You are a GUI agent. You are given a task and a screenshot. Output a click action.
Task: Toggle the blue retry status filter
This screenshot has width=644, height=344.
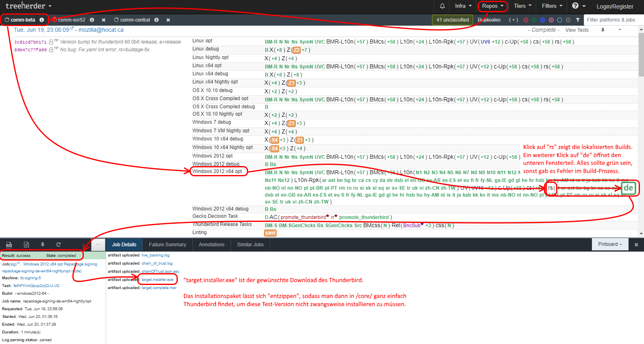click(543, 20)
